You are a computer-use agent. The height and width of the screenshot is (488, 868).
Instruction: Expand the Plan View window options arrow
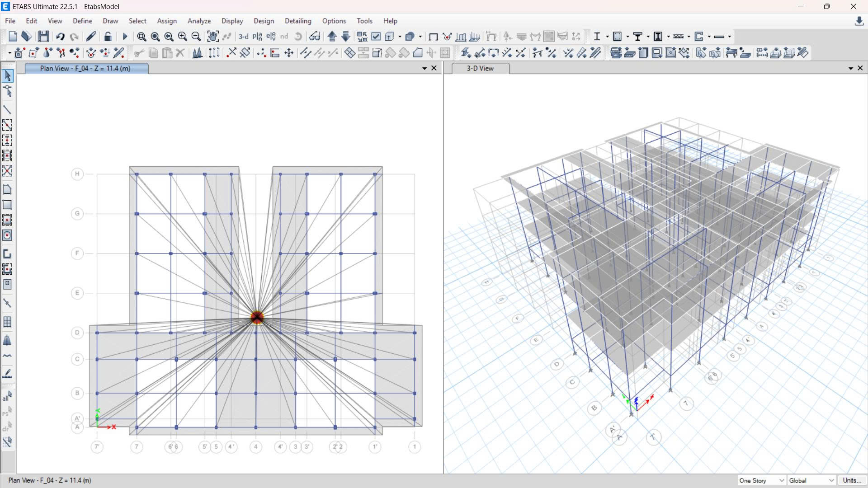(425, 68)
